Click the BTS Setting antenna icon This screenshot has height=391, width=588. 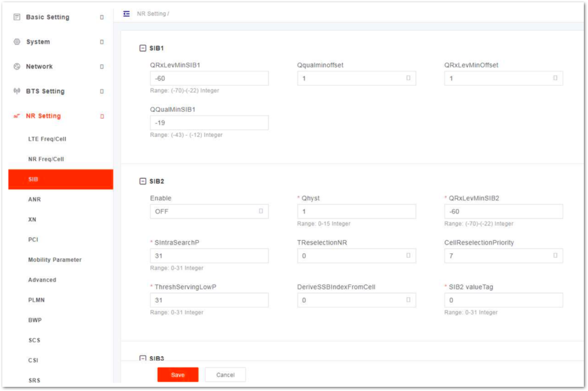17,91
